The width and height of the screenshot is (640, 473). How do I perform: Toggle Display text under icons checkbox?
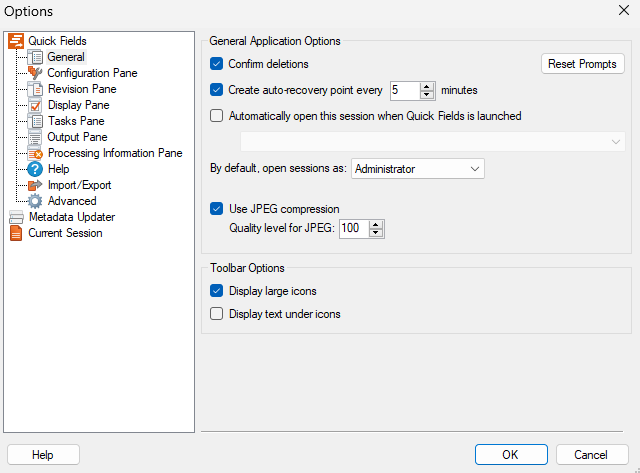point(216,314)
